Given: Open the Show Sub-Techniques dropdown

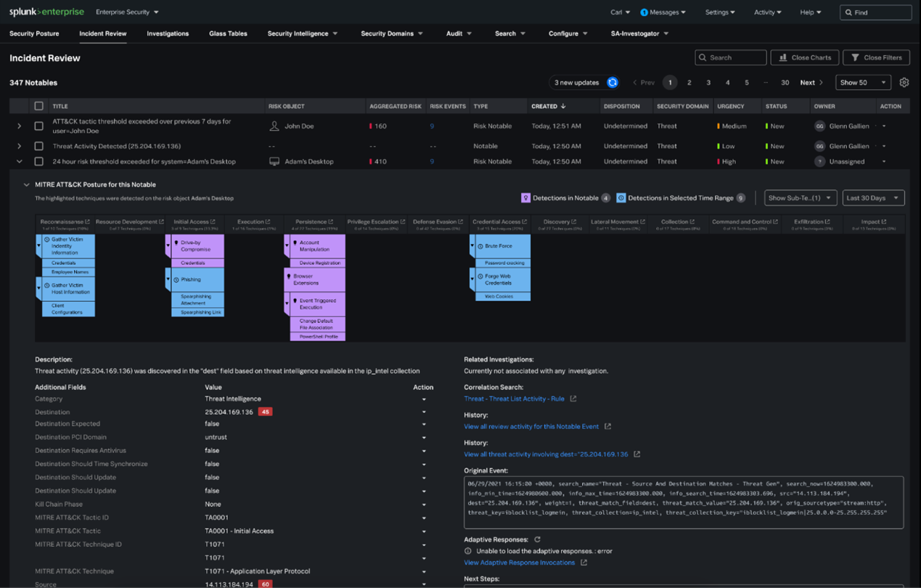Looking at the screenshot, I should click(800, 197).
